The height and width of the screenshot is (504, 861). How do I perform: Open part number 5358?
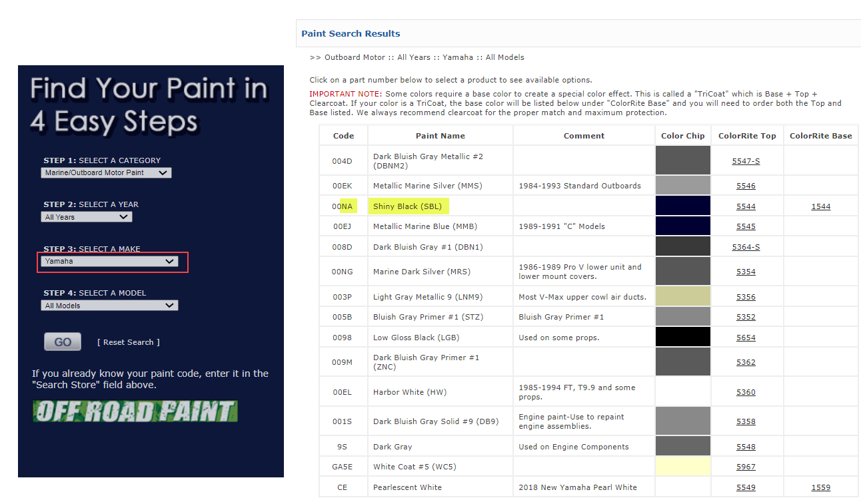tap(746, 421)
